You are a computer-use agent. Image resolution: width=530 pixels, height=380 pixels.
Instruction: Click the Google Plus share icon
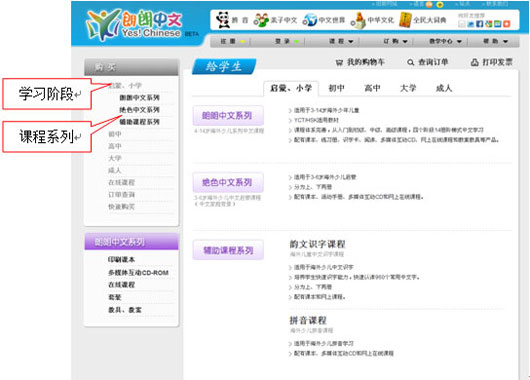(x=488, y=24)
